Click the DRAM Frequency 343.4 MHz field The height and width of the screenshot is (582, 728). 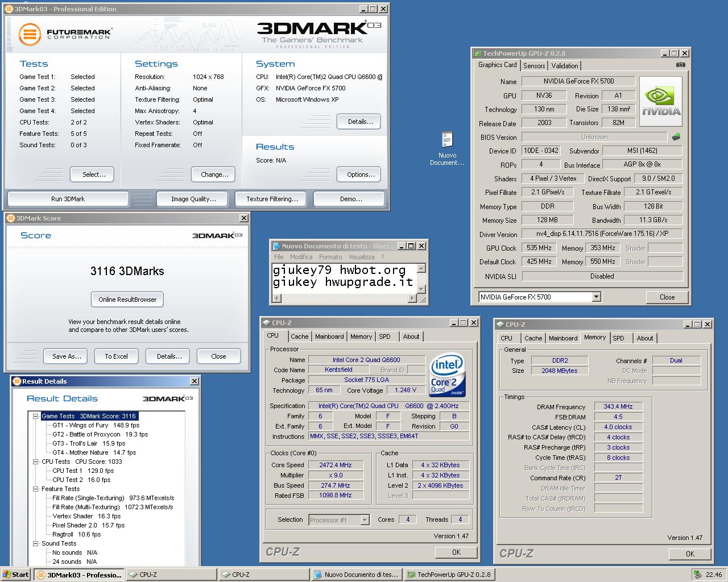tap(618, 406)
